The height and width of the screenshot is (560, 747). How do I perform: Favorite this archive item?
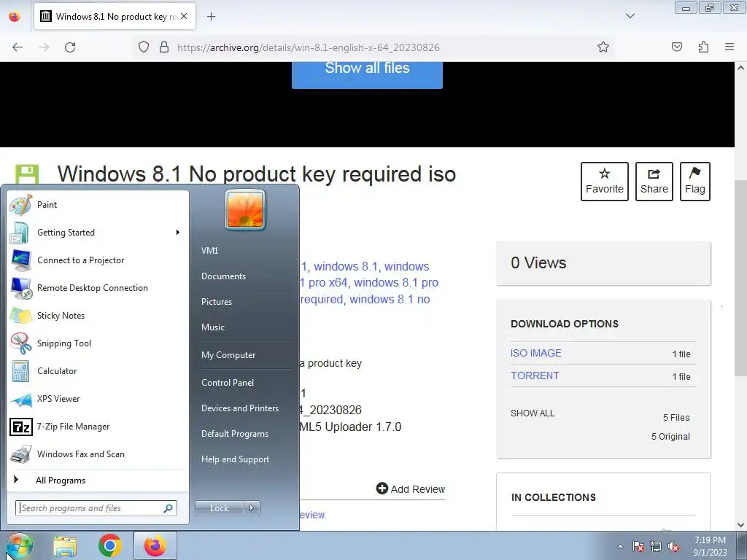605,182
